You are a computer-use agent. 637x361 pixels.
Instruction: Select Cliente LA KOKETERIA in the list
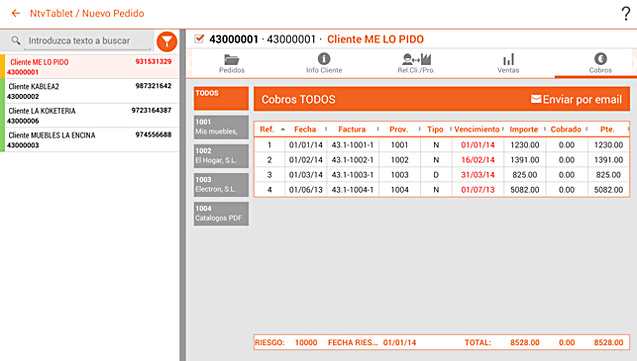[89, 115]
